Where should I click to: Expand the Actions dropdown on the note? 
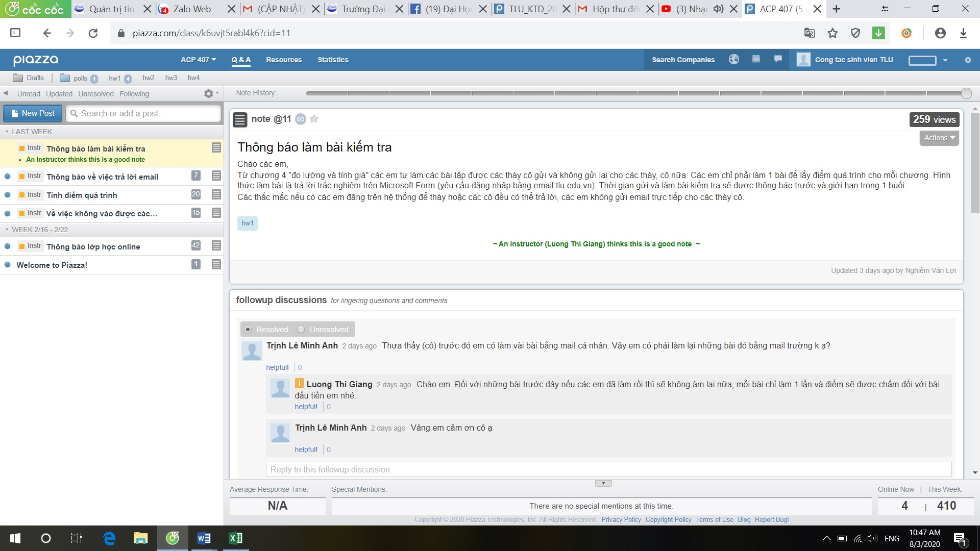(939, 138)
